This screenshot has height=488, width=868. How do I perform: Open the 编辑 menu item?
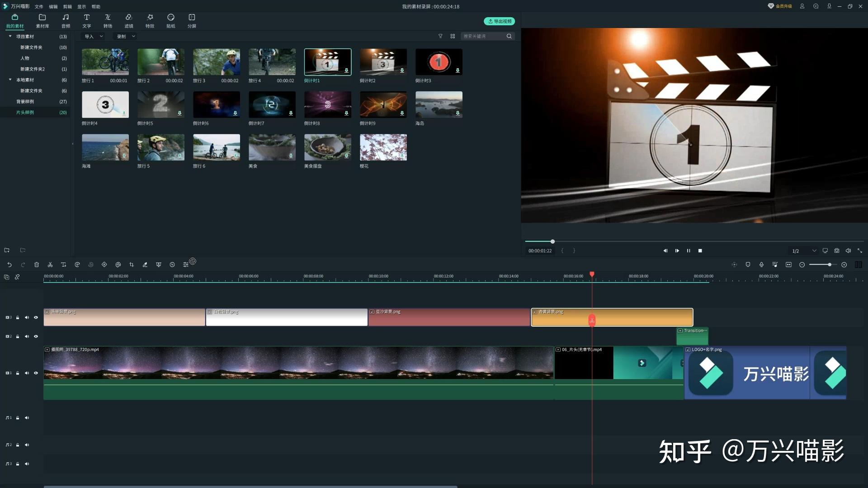point(52,7)
